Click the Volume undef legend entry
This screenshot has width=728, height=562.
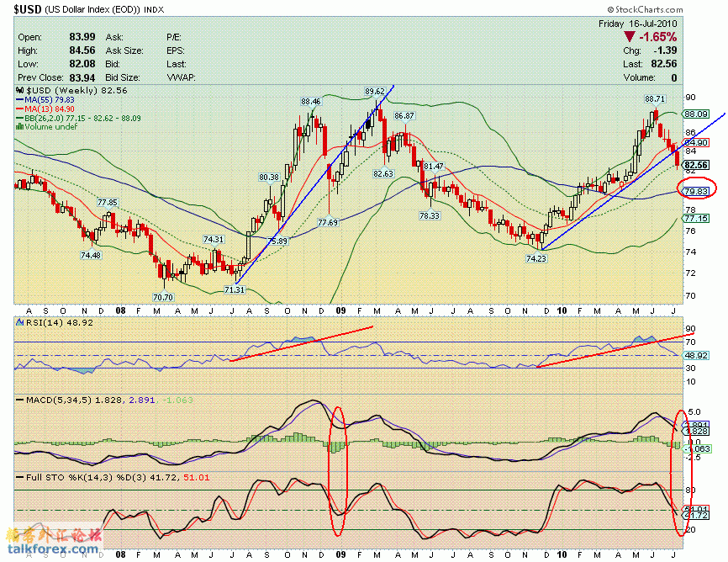coord(51,126)
